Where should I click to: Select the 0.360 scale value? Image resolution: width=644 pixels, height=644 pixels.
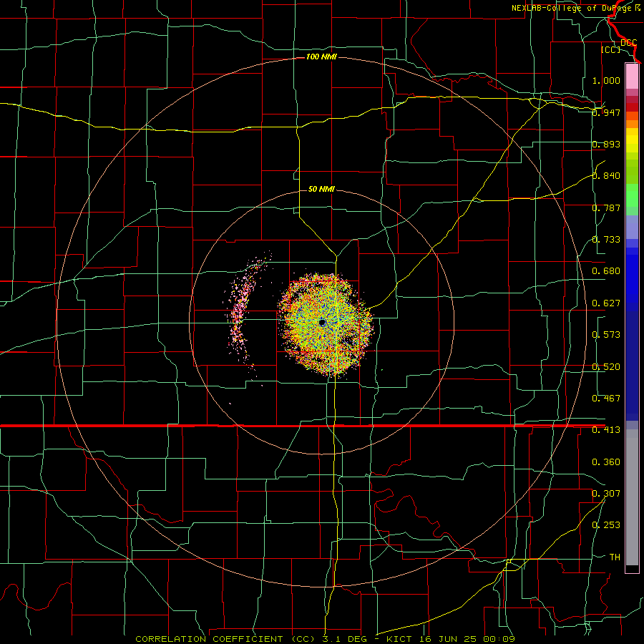pos(606,462)
